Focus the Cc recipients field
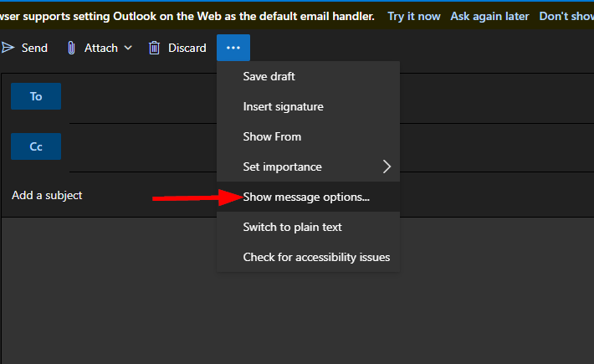The image size is (594, 364). click(134, 146)
